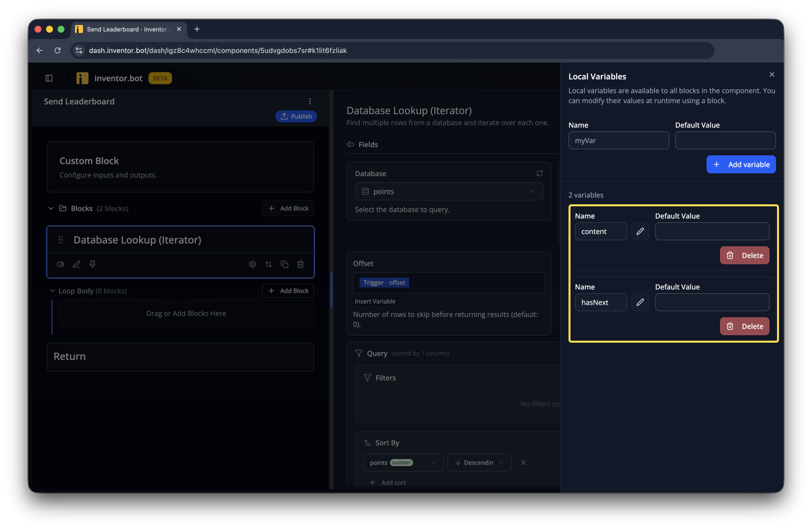Click the Drag or Add Blocks Here area

pyautogui.click(x=186, y=313)
